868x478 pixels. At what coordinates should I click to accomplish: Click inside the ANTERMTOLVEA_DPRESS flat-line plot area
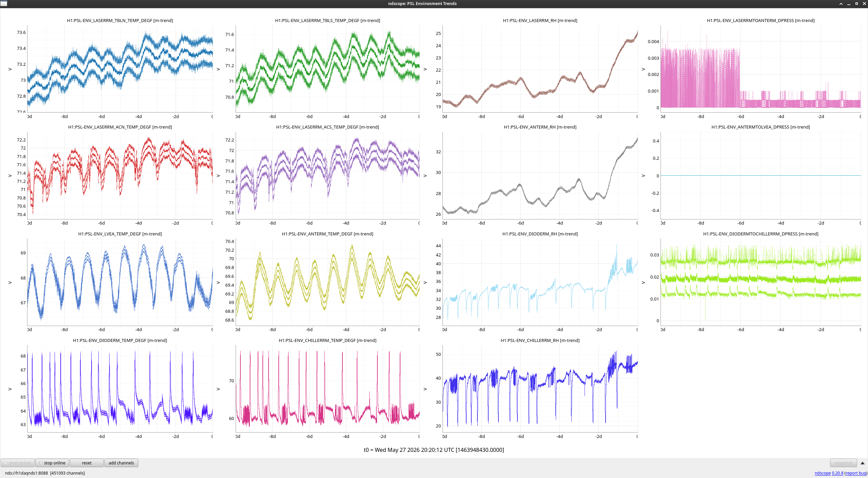(x=761, y=175)
